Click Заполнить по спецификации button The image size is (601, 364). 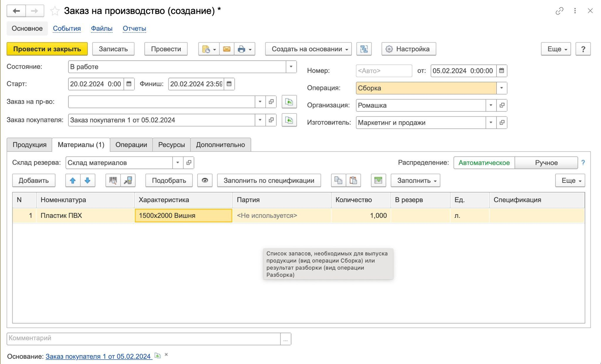(269, 181)
